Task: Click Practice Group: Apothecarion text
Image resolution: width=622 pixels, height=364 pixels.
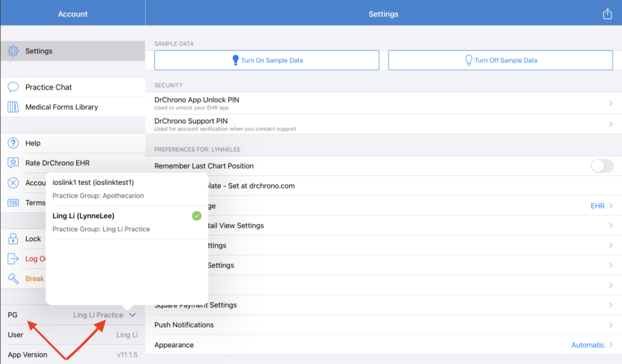Action: click(x=98, y=196)
